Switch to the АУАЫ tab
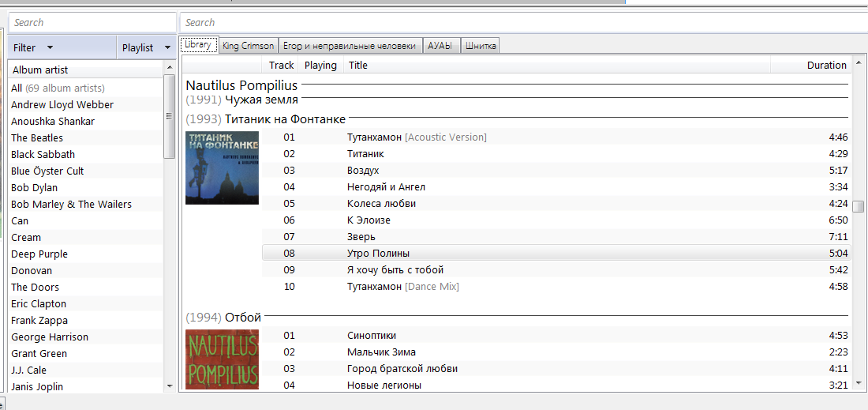Image resolution: width=868 pixels, height=410 pixels. (441, 46)
